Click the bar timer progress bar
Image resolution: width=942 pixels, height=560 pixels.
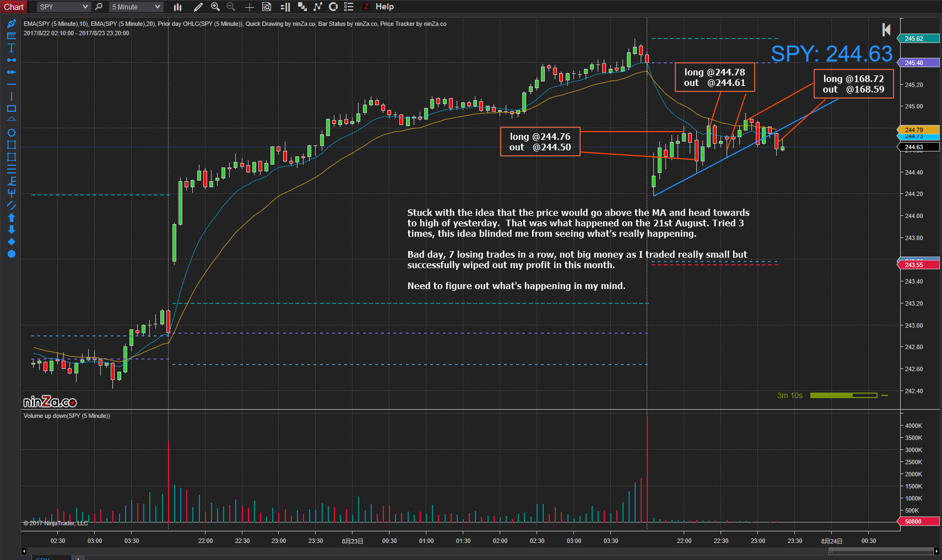coord(843,395)
